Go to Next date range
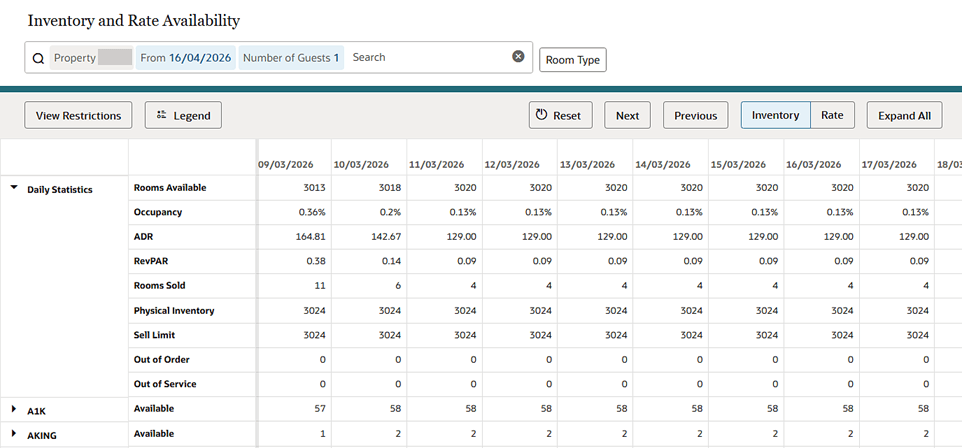962x448 pixels. click(628, 115)
